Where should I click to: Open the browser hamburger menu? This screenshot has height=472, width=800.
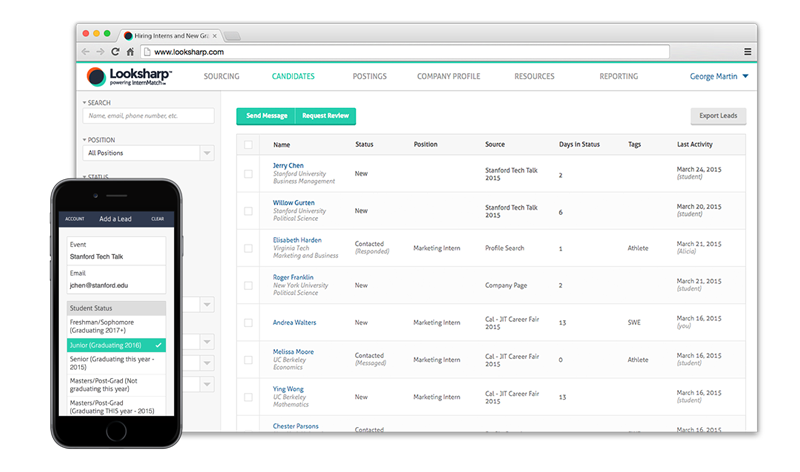[x=747, y=52]
